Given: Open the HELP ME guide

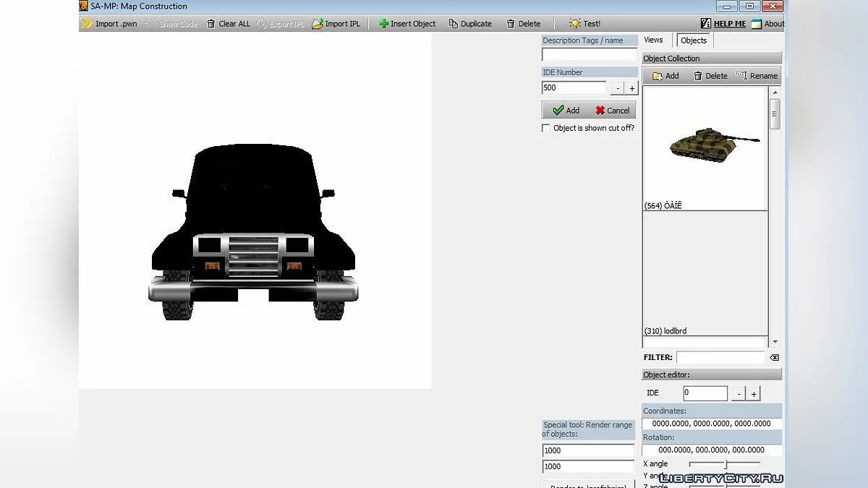Looking at the screenshot, I should pyautogui.click(x=723, y=24).
